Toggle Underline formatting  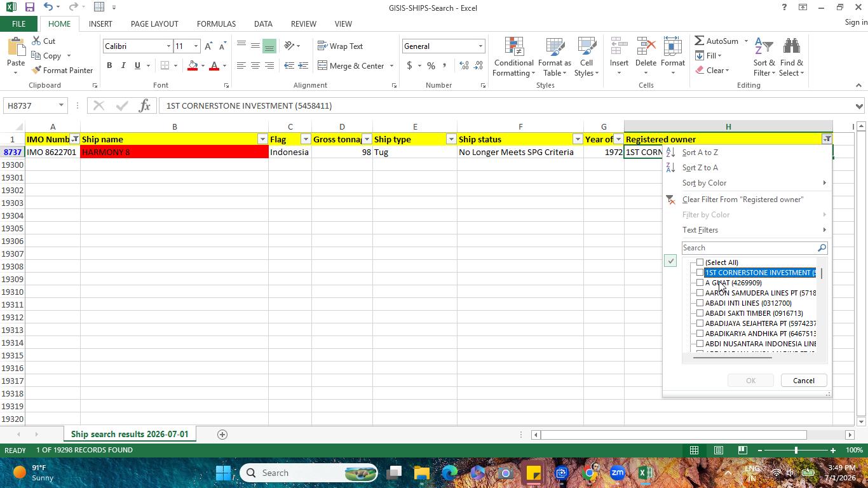click(x=137, y=65)
